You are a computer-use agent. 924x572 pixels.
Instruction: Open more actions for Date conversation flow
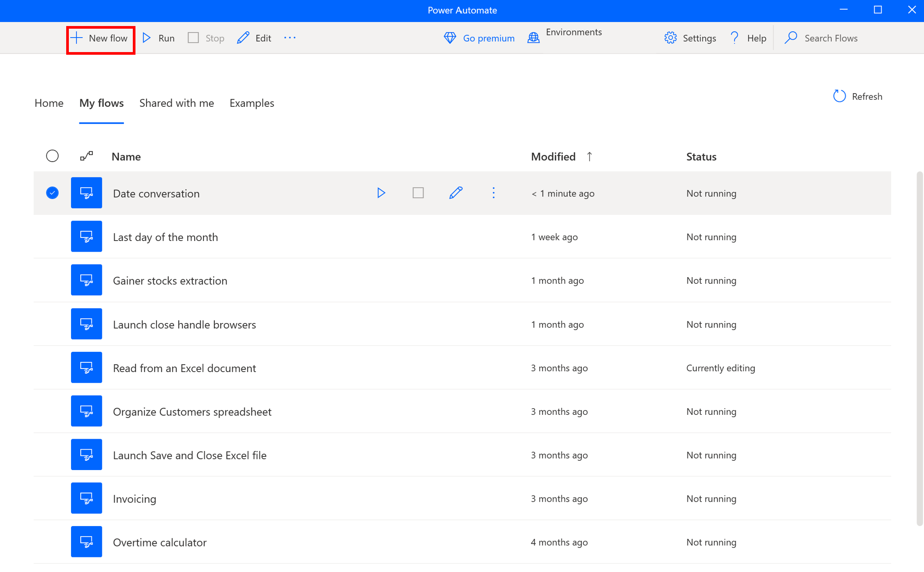tap(493, 193)
